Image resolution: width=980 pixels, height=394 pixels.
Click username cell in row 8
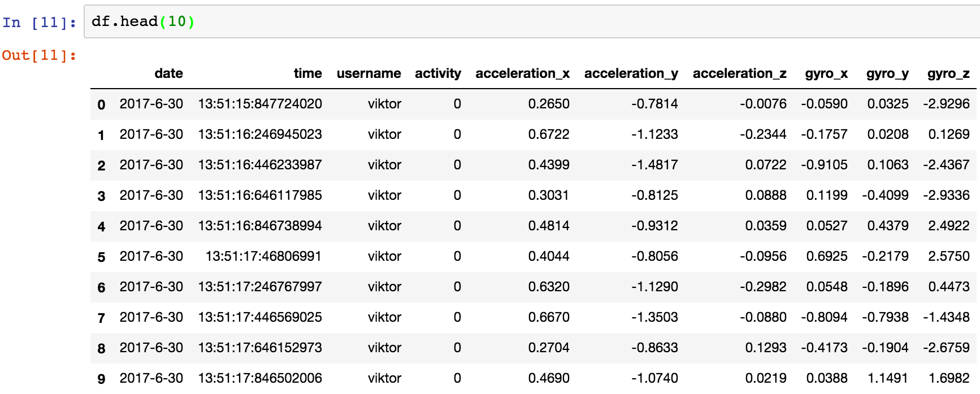[x=384, y=348]
